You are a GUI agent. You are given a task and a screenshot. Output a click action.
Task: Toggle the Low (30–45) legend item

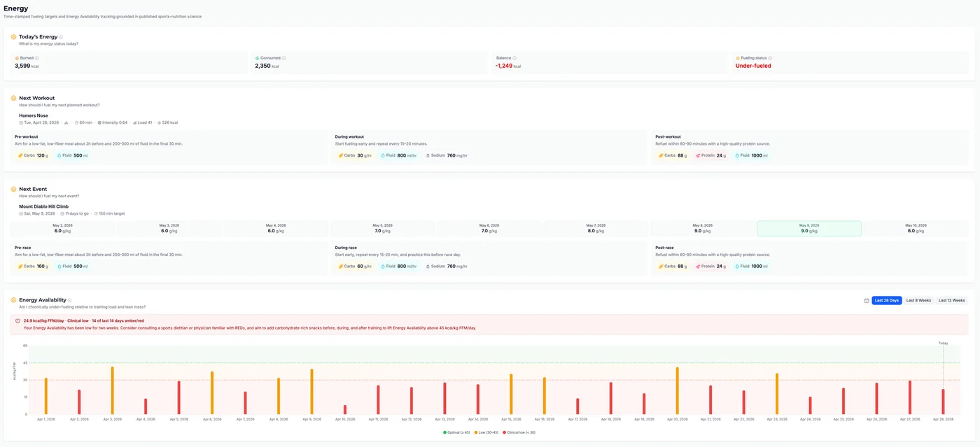(486, 432)
